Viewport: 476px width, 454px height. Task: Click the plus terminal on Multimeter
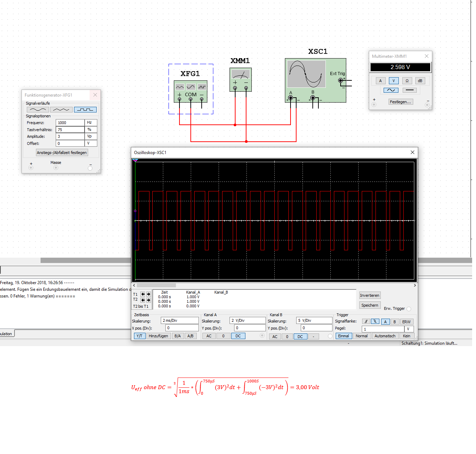click(x=374, y=105)
